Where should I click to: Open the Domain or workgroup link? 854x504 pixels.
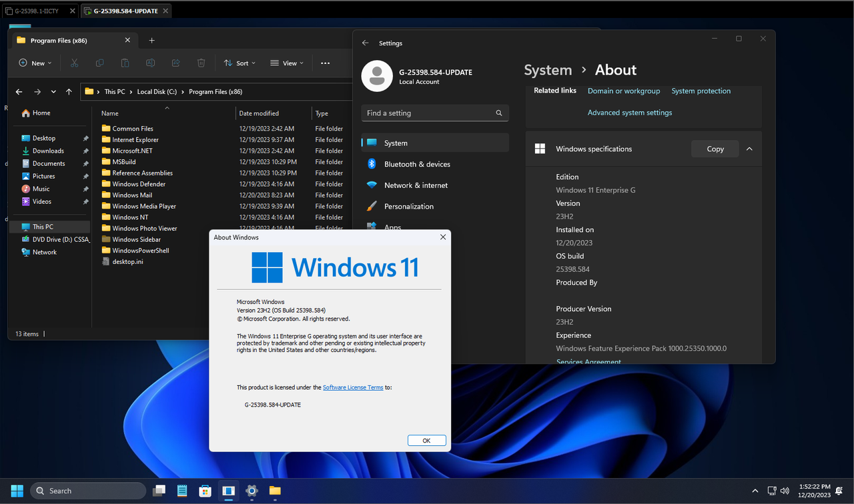click(624, 91)
